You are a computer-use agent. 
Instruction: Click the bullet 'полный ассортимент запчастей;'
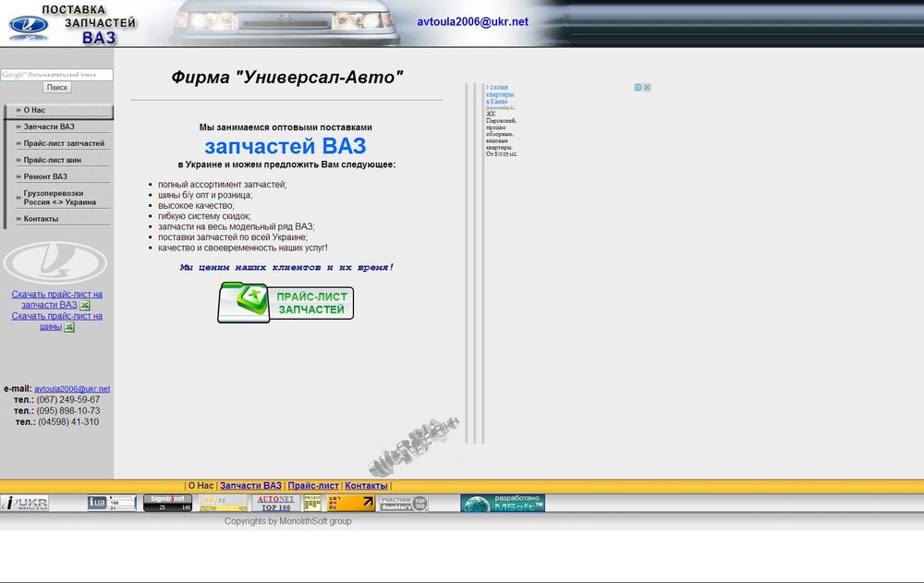(x=222, y=185)
